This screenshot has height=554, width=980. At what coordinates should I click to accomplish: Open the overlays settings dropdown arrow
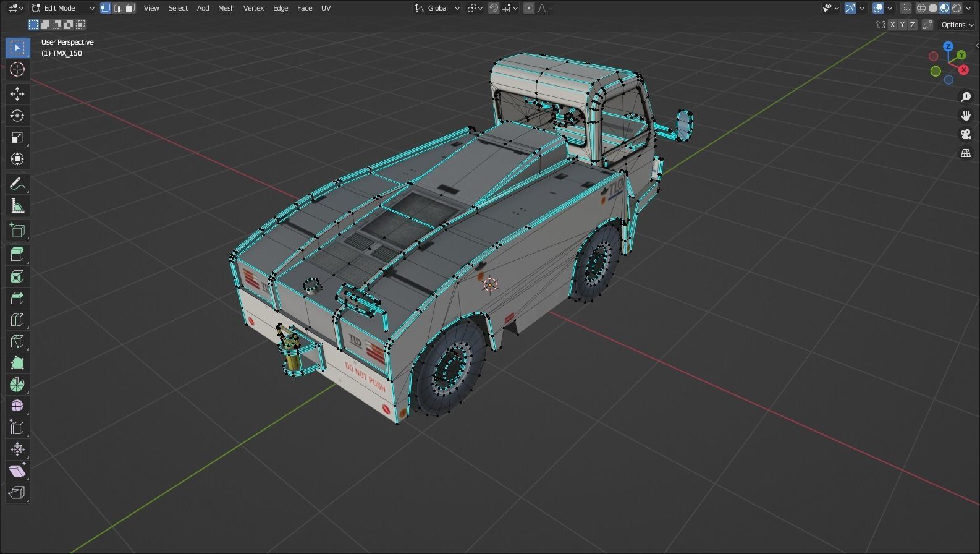coord(890,8)
